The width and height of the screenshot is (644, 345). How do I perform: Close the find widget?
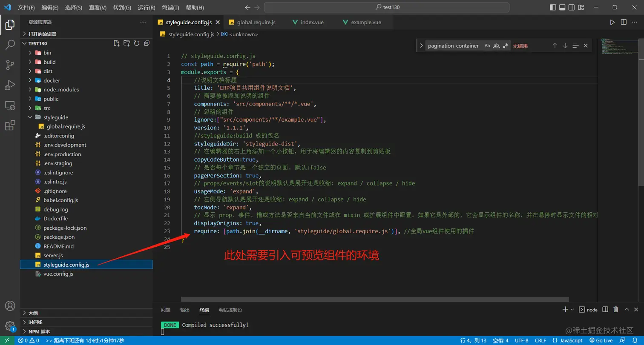point(586,46)
